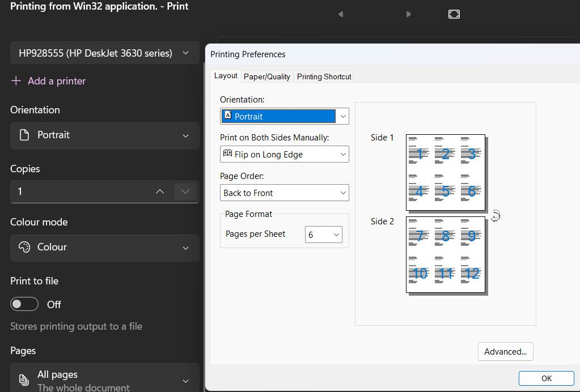Click the pages icon next to All pages
The height and width of the screenshot is (392, 580).
point(24,380)
